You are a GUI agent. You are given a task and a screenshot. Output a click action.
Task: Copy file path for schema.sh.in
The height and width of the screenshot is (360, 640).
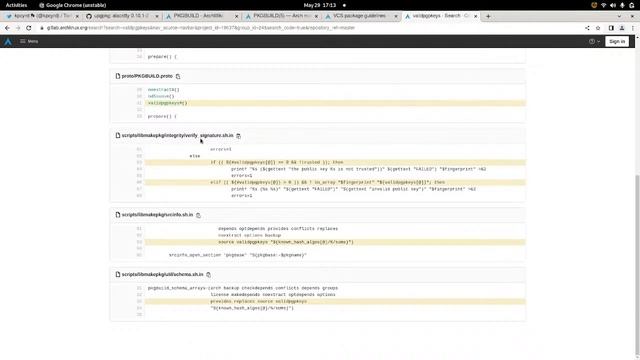[x=209, y=275]
